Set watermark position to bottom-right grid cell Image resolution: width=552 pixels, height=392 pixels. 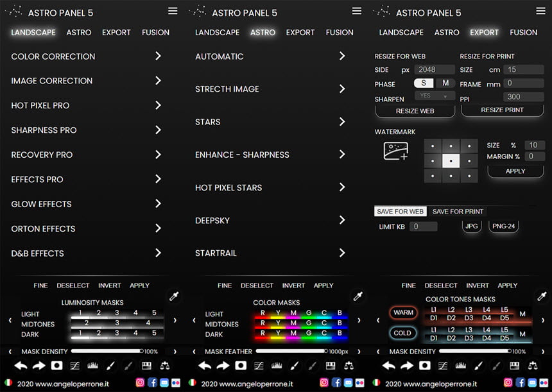click(x=469, y=176)
